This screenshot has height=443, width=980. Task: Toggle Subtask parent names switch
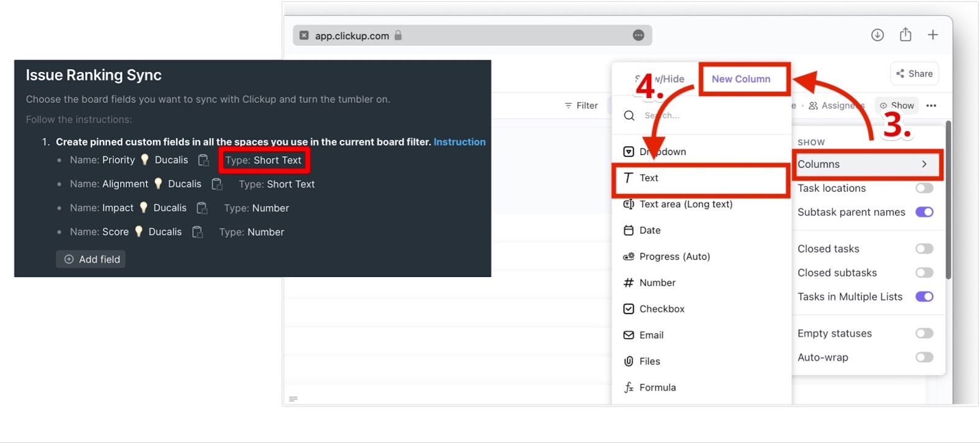(x=924, y=212)
